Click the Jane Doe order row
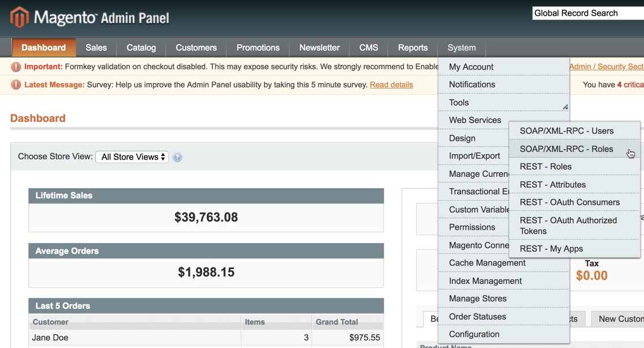This screenshot has width=644, height=348. pyautogui.click(x=206, y=338)
